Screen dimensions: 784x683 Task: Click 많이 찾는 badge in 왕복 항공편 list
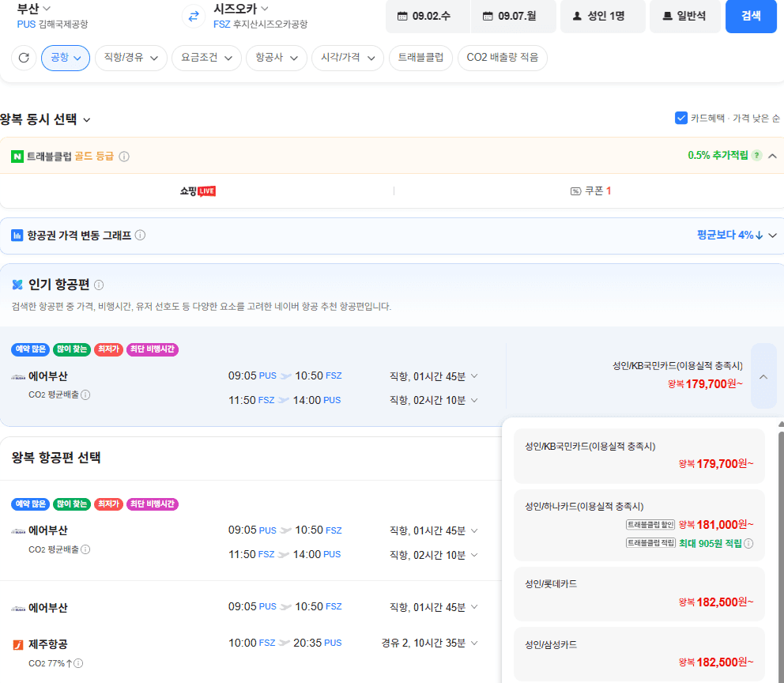[72, 504]
